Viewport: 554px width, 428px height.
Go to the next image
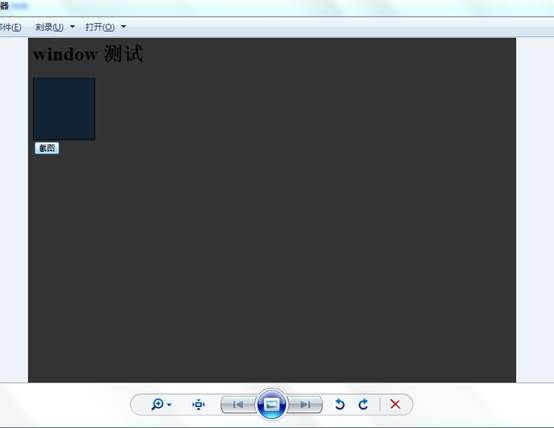tap(305, 404)
